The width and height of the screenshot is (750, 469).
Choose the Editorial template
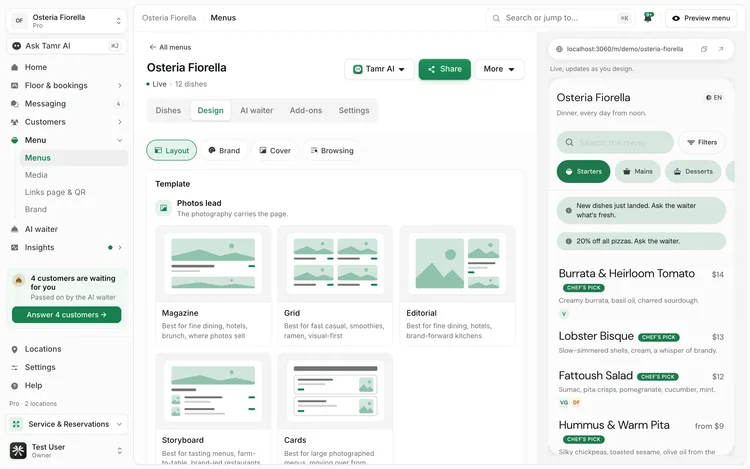point(458,285)
